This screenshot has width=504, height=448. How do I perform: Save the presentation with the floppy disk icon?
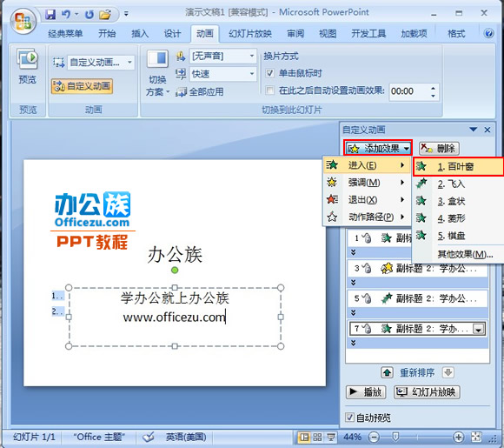[x=50, y=14]
